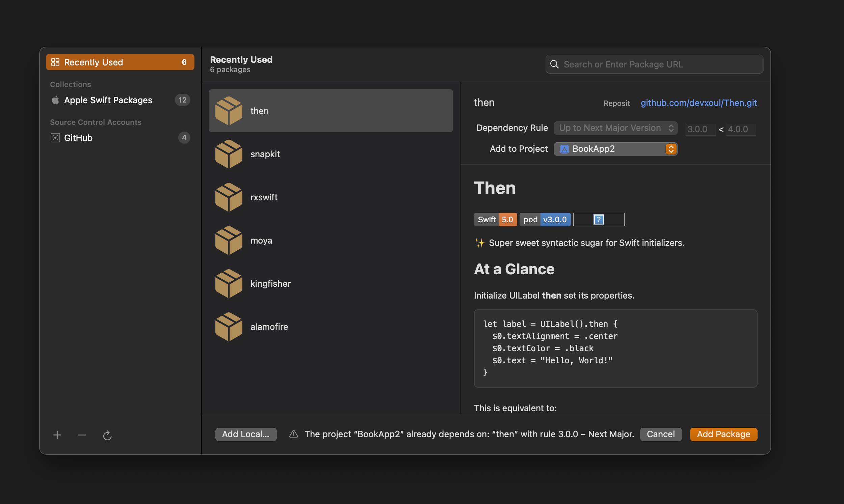844x504 pixels.
Task: Click the moya package box icon
Action: tap(229, 240)
